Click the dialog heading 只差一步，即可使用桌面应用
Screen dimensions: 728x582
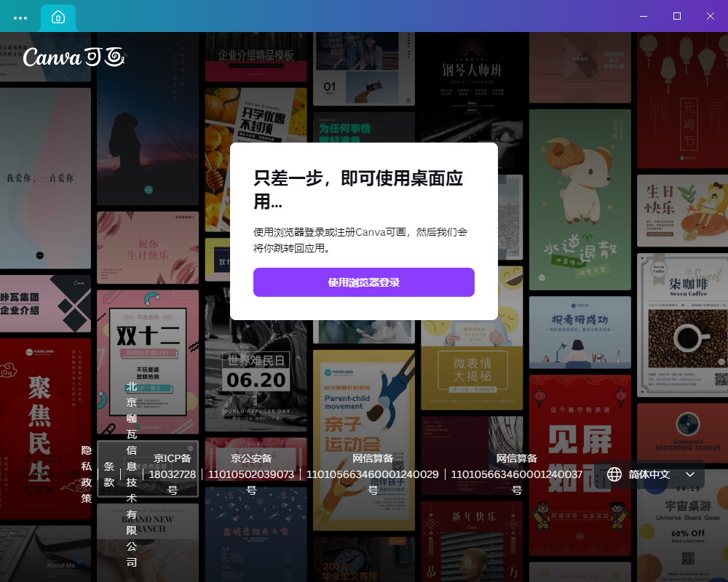pyautogui.click(x=358, y=189)
